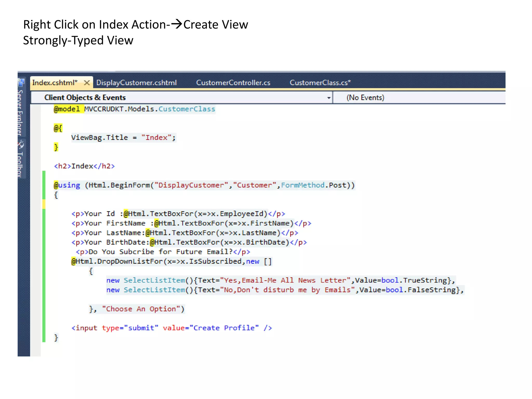
Task: Place the cursor on the @model declaration line
Action: click(x=134, y=109)
